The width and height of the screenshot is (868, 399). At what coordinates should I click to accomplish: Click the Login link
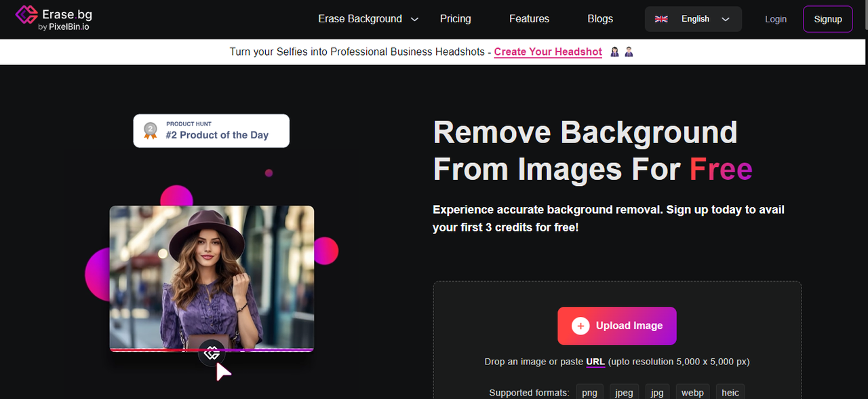click(776, 19)
